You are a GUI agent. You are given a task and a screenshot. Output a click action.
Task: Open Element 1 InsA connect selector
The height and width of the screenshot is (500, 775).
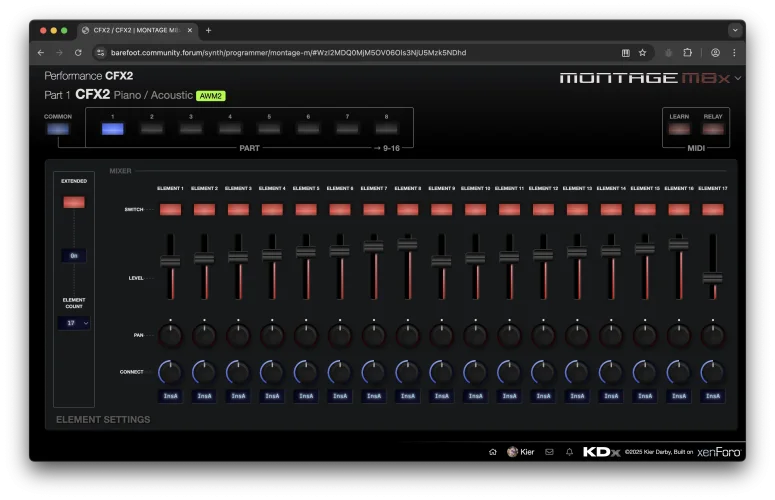171,396
